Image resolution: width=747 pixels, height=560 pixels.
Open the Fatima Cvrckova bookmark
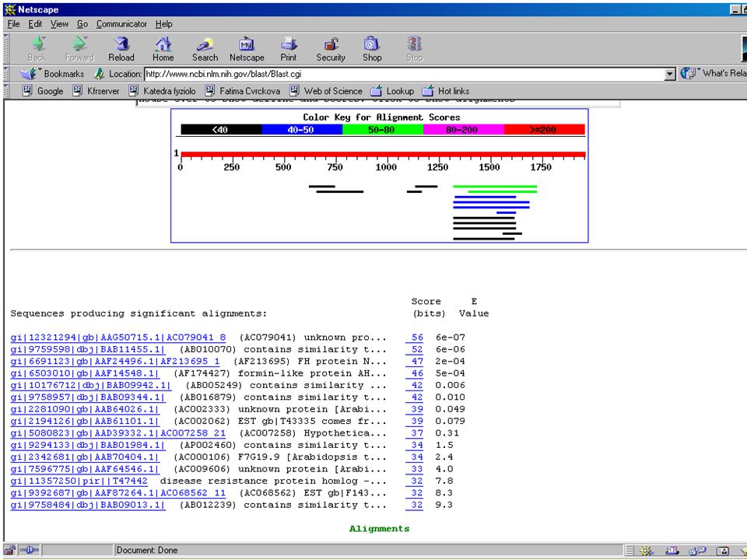[243, 90]
